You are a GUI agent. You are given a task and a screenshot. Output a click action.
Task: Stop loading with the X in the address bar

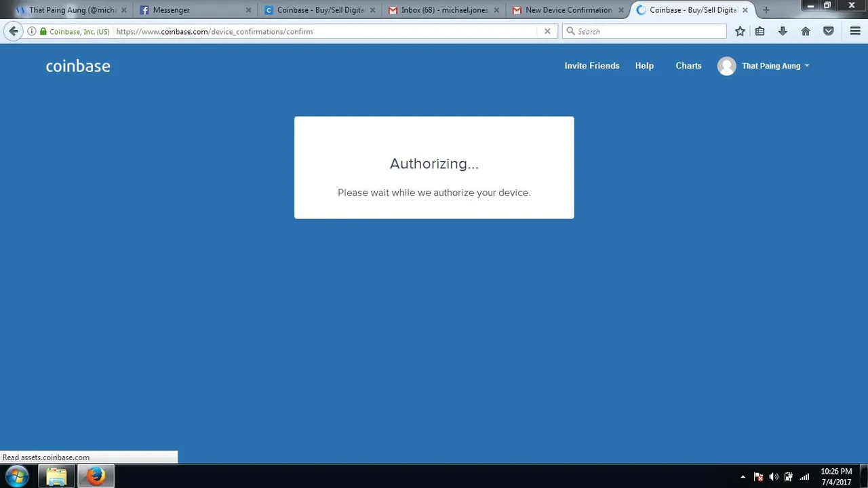[548, 31]
